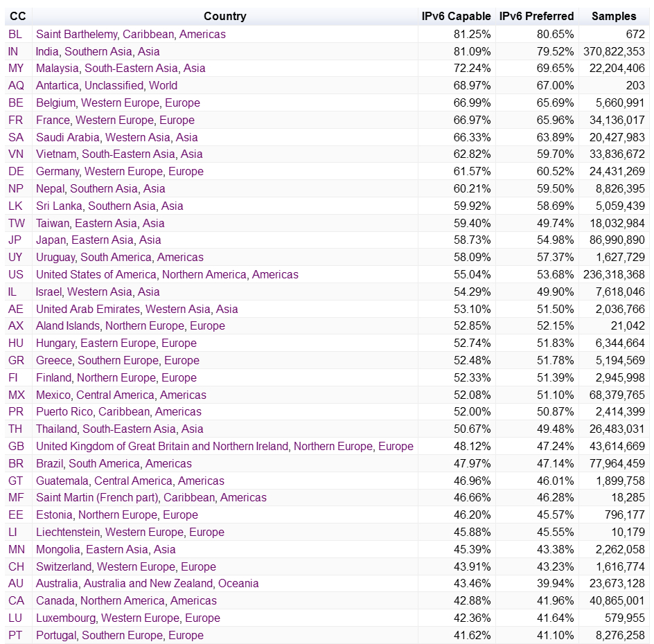Click the Aland Islands, Northern Europe link

pos(130,325)
